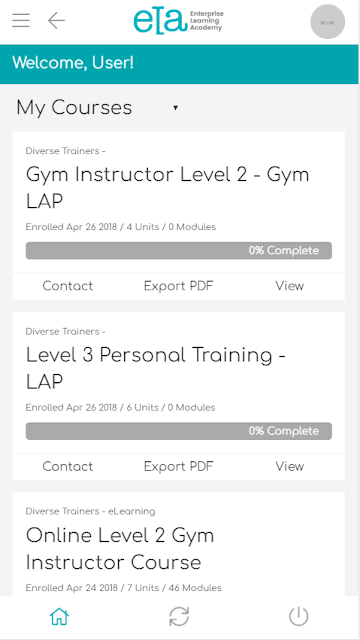Viewport: 360px width, 640px height.
Task: View the Gym Instructor Level 2 course
Action: tap(289, 286)
